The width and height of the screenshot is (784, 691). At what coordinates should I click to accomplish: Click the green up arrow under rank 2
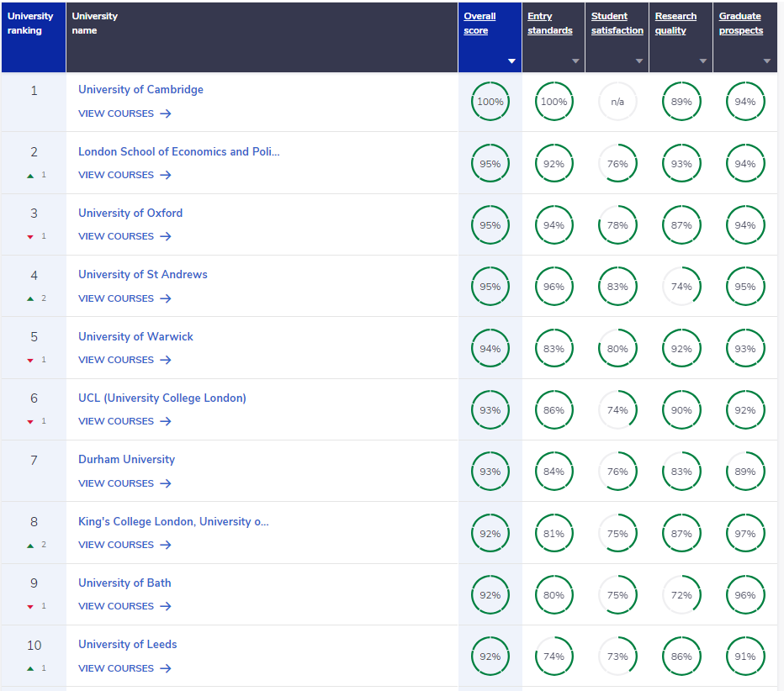[x=30, y=175]
